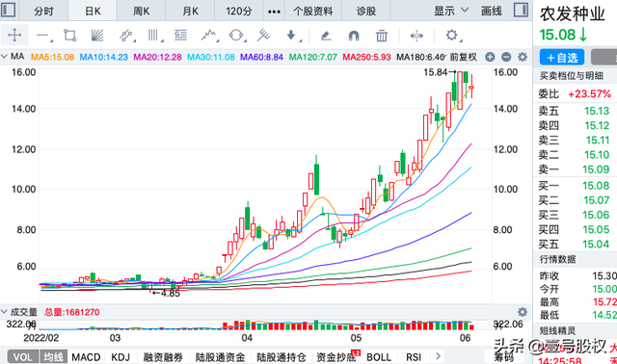The image size is (617, 364).
Task: Expand the 显示 dropdown
Action: tap(451, 11)
